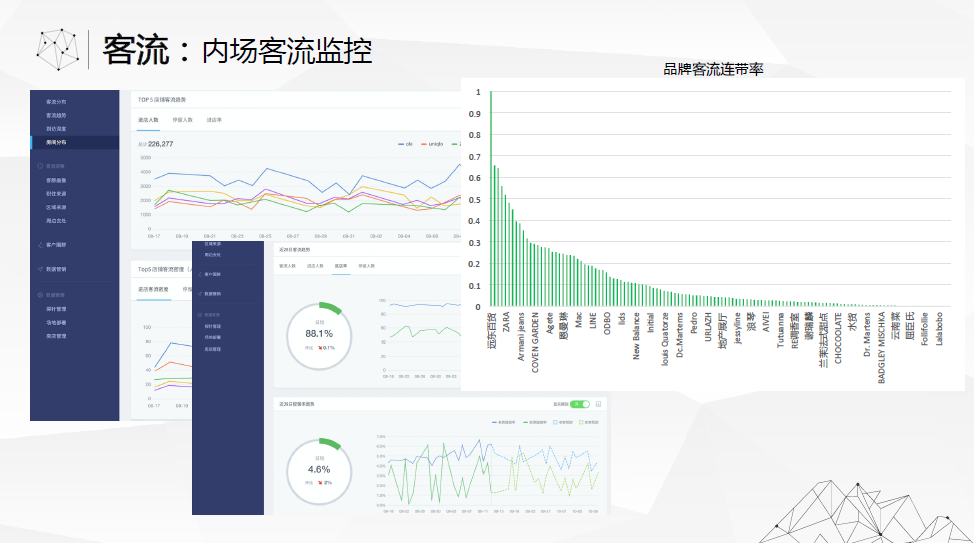Image resolution: width=974 pixels, height=543 pixels.
Task: Click the ZARA axis label
Action: (x=506, y=322)
